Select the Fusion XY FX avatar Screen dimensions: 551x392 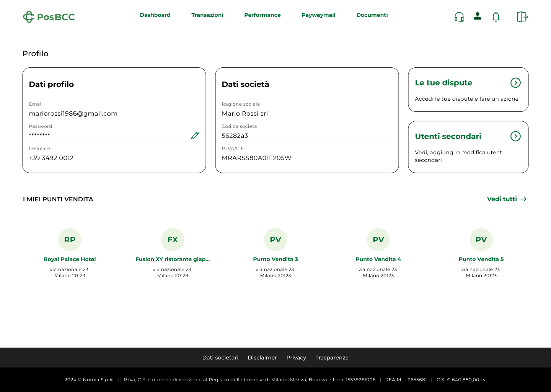point(173,240)
